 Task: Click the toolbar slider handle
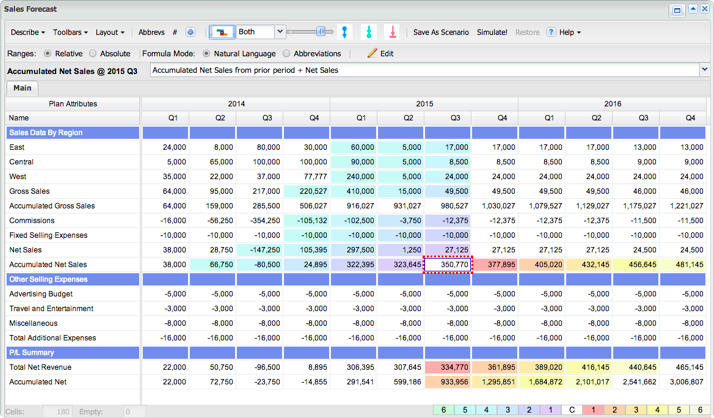(x=321, y=31)
